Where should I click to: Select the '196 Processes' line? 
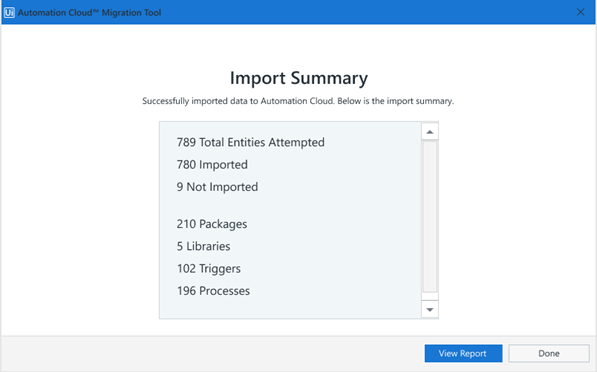pos(213,291)
